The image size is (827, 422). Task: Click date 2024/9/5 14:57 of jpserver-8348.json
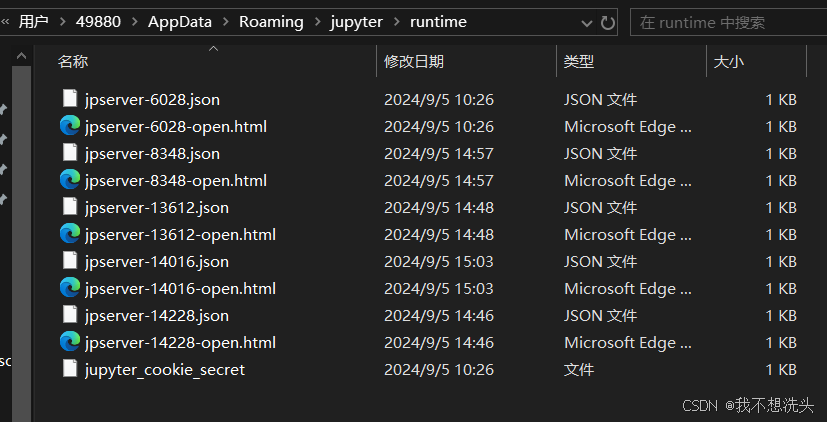click(439, 153)
